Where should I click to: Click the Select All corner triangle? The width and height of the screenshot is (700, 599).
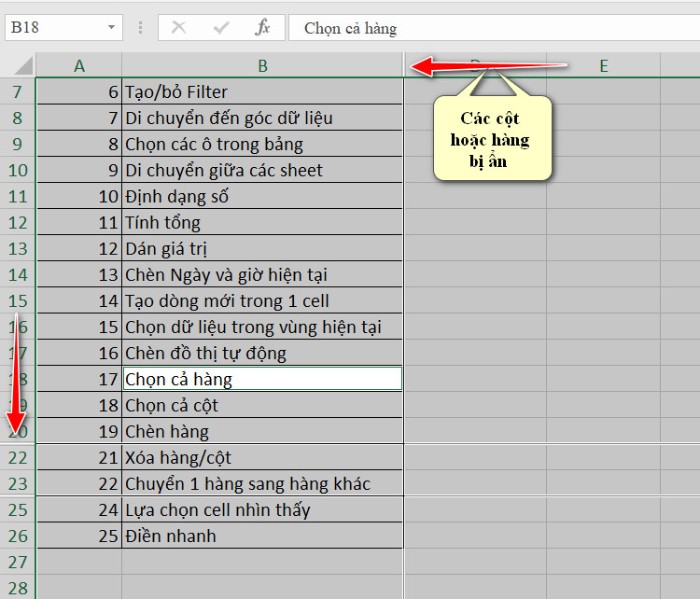coord(23,65)
